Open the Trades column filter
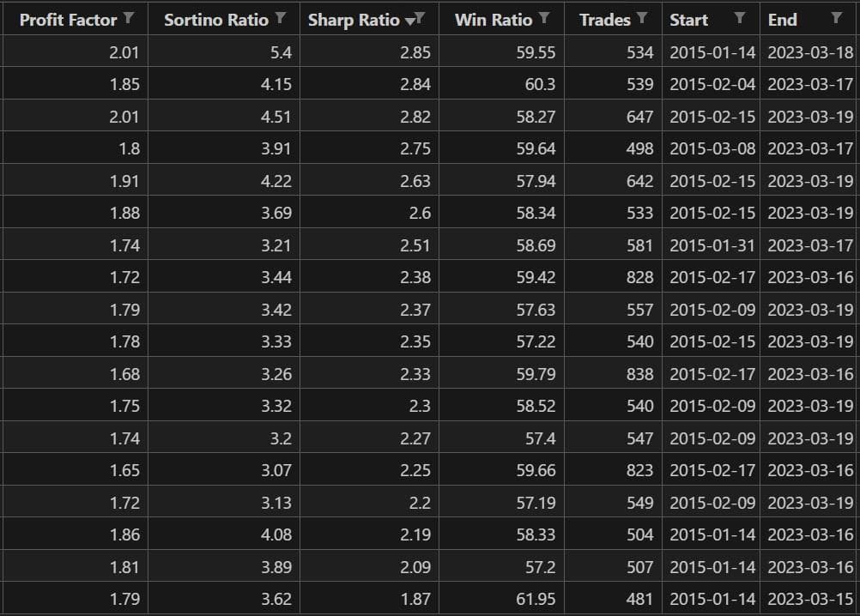 pyautogui.click(x=642, y=18)
